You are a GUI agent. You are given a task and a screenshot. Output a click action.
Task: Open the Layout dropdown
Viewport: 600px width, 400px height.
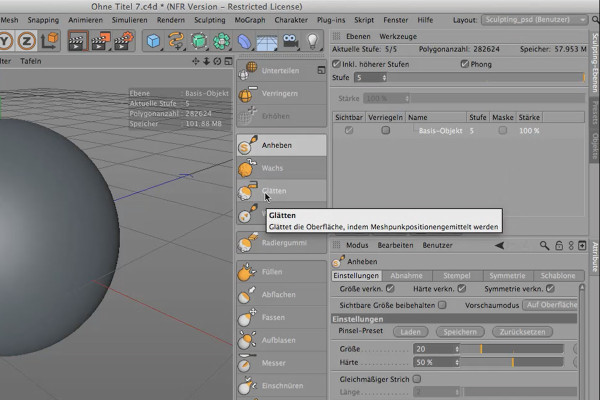click(x=534, y=20)
